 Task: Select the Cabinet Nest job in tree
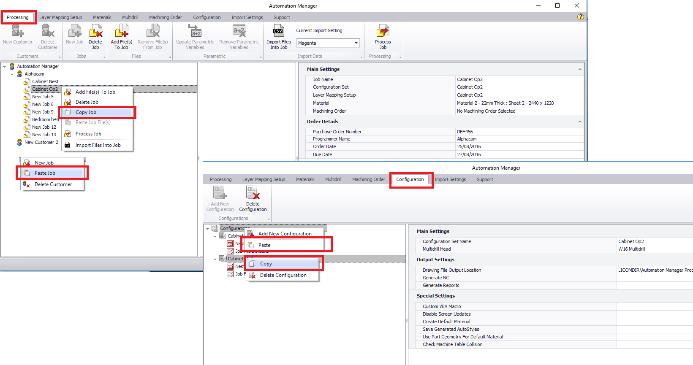coord(45,82)
